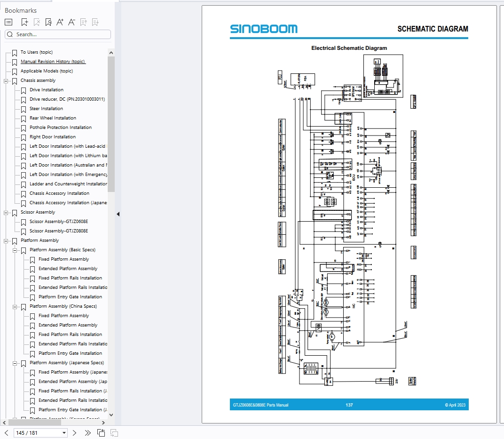Open the bookmark list options icon
This screenshot has width=504, height=439.
click(8, 22)
